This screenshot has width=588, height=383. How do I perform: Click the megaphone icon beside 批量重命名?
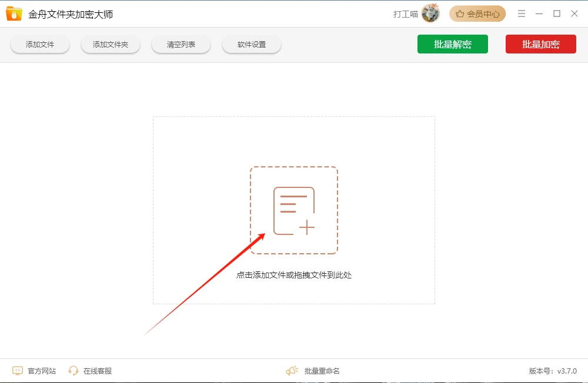point(292,371)
